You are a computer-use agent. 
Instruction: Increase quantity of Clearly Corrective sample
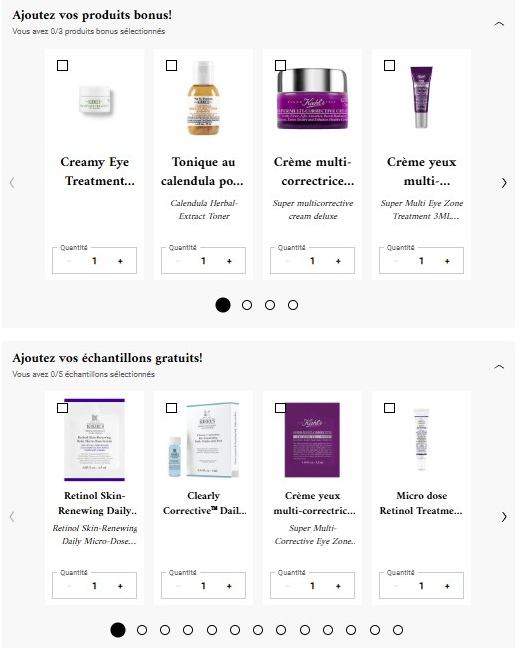click(229, 586)
